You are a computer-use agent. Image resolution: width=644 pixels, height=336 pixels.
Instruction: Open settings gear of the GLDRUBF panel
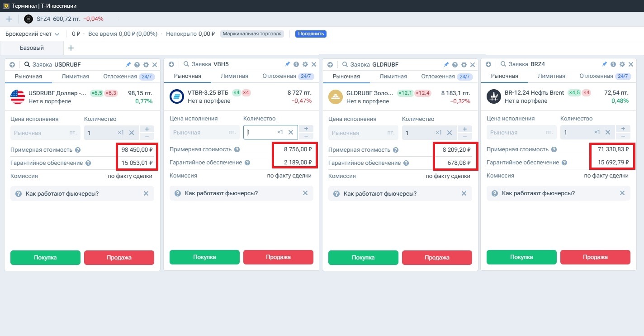pos(464,65)
